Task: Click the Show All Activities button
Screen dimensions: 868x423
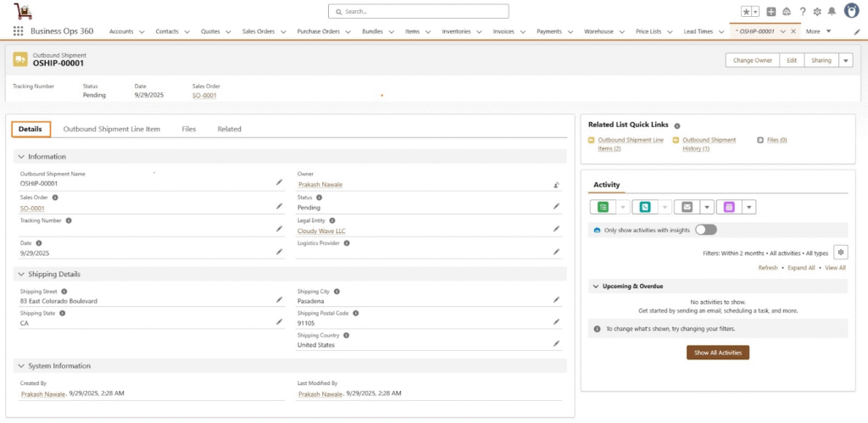Action: [717, 353]
